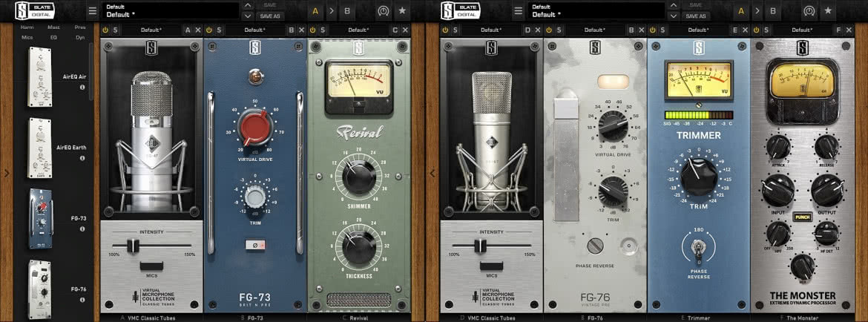Viewport: 868px width, 322px height.
Task: Toggle power for the FG-76 slot
Action: coord(548,30)
